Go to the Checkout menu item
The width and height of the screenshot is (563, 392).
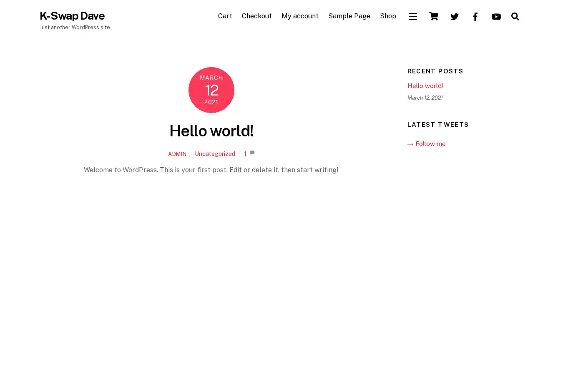tap(256, 16)
